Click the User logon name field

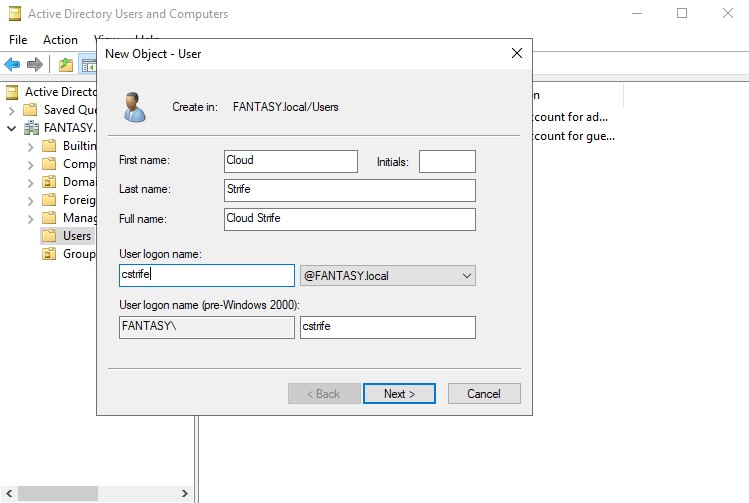[207, 276]
